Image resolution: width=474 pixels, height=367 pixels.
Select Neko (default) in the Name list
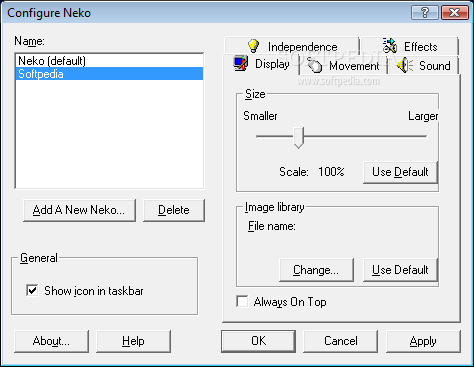109,61
